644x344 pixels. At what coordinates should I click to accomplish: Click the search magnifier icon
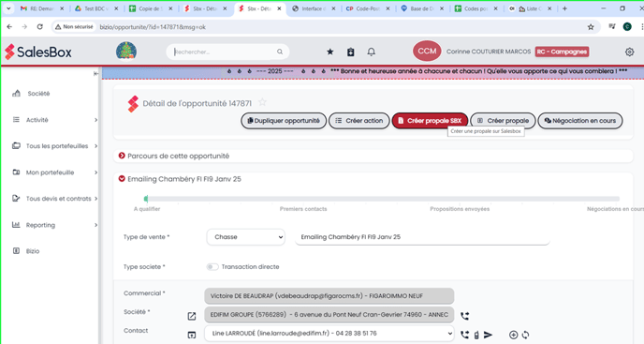(x=280, y=52)
